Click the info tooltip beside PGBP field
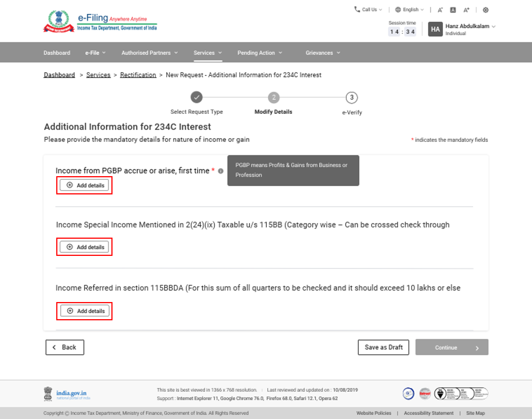The image size is (532, 419). (x=221, y=171)
